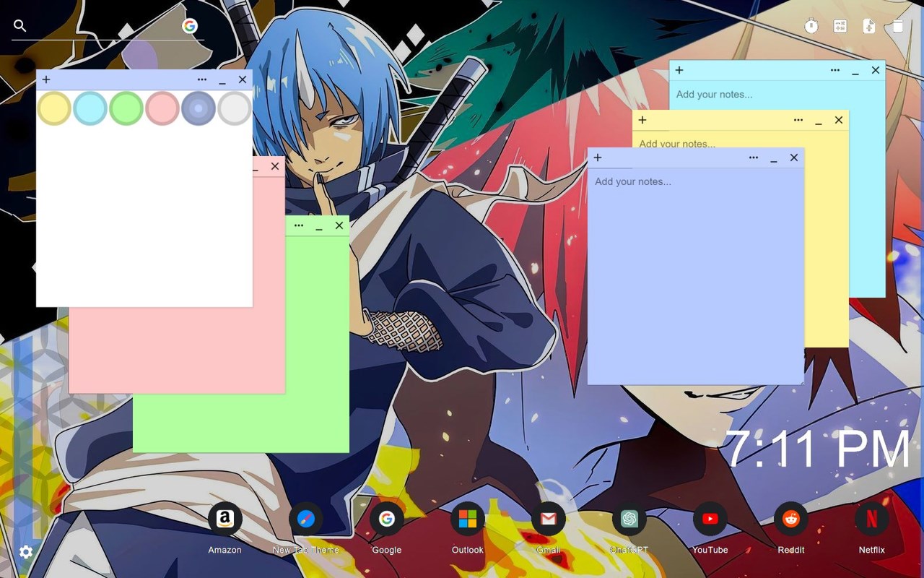Click the 7:11 PM clock

coord(817,449)
